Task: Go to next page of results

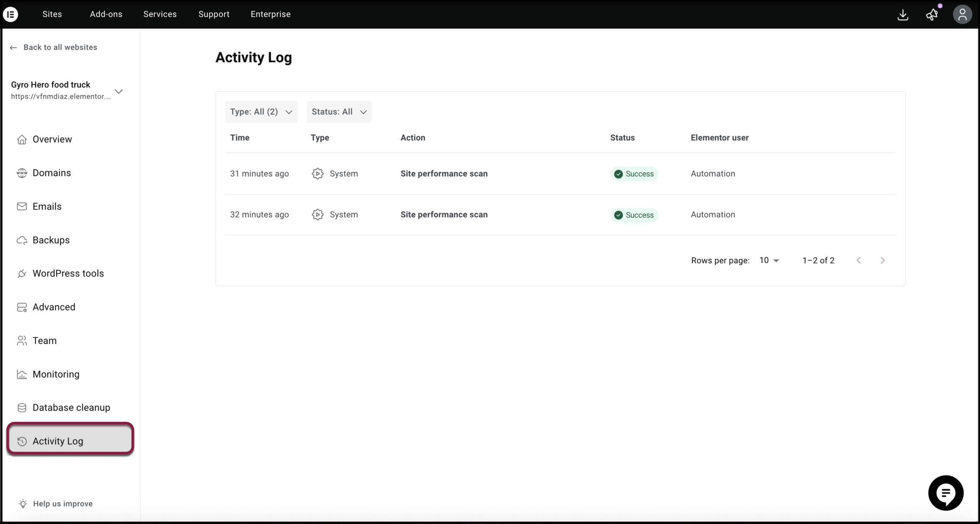Action: tap(882, 261)
